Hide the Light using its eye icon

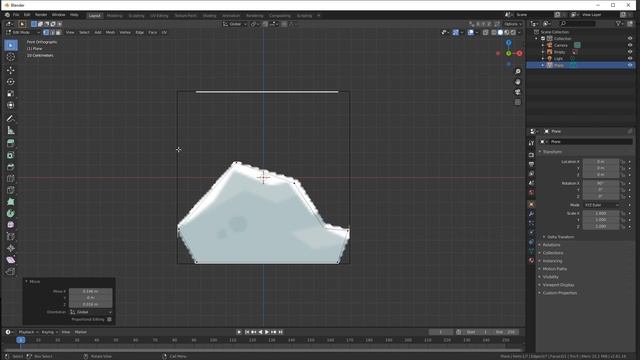coord(630,58)
